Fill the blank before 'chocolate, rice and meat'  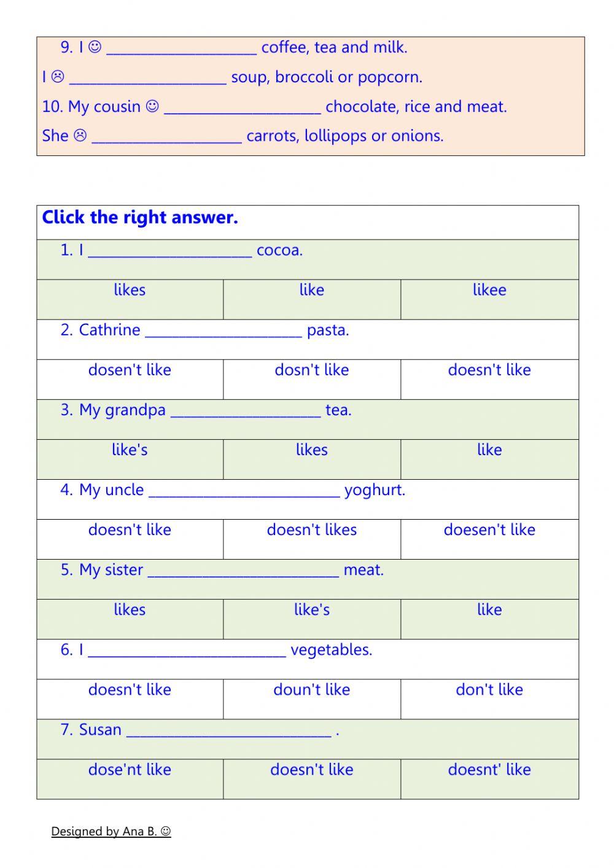243,108
